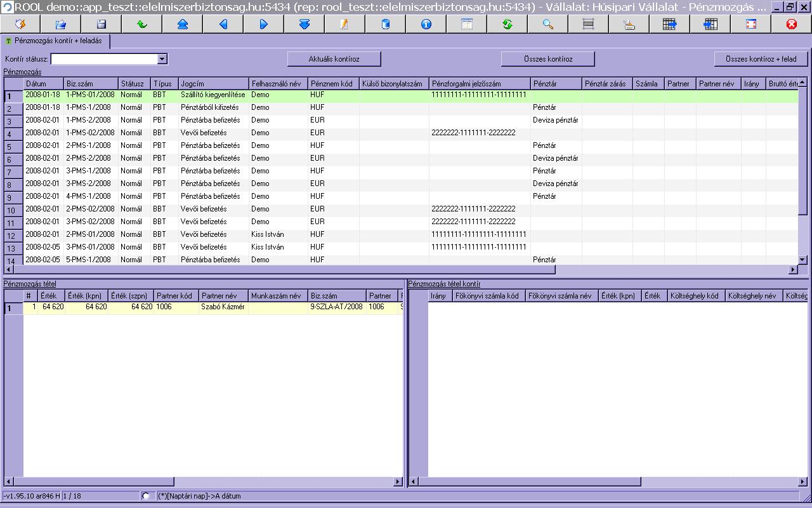The height and width of the screenshot is (508, 812).
Task: Open the folder icon in toolbar
Action: [61, 24]
